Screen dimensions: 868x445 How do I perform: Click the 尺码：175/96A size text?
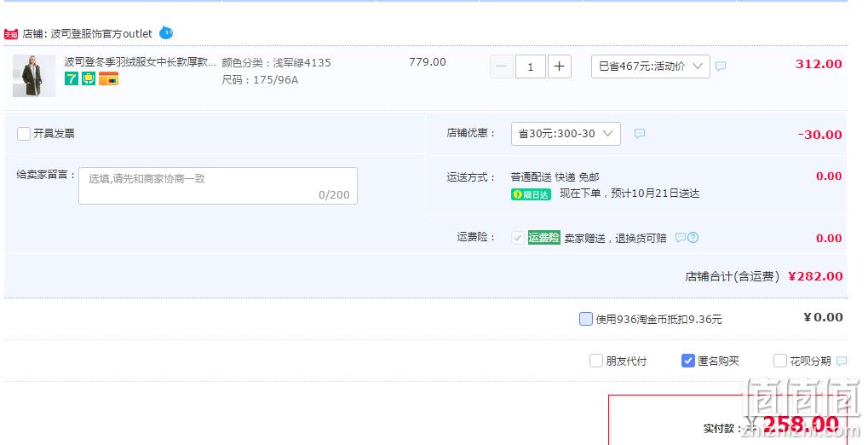click(260, 80)
